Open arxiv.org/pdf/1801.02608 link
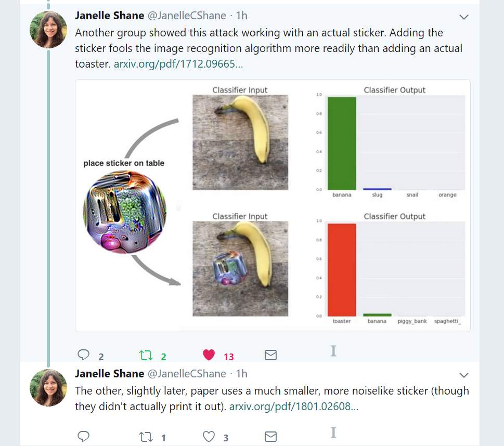 tap(294, 406)
